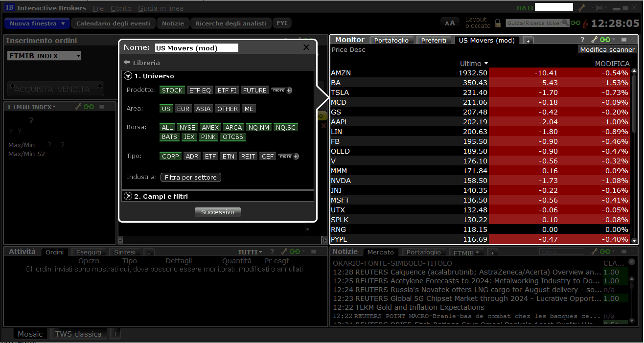Screen dimensions: 644x343
Task: Toggle the US area filter
Action: 166,109
